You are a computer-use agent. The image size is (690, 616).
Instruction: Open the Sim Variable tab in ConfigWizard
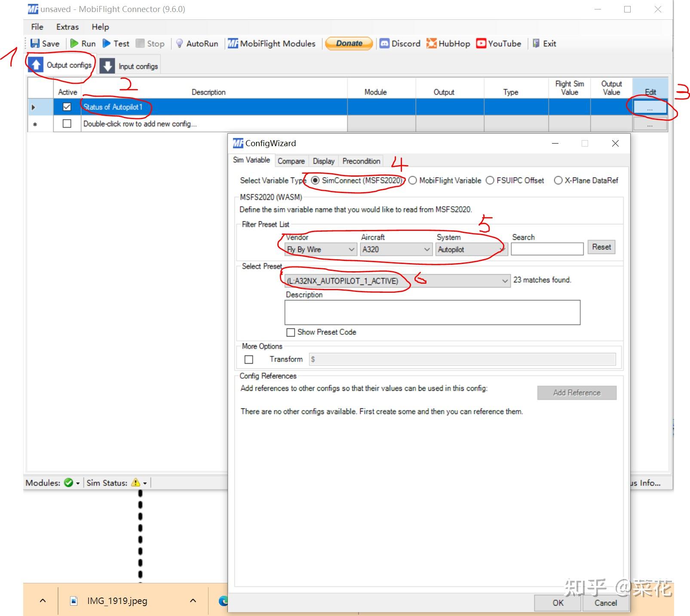(251, 160)
